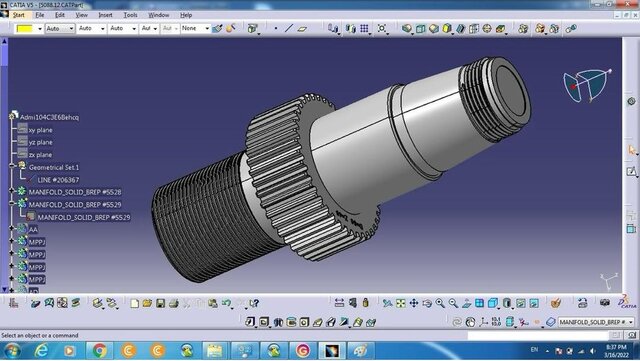Select the zx plane in tree
This screenshot has width=640, height=361.
tap(40, 155)
